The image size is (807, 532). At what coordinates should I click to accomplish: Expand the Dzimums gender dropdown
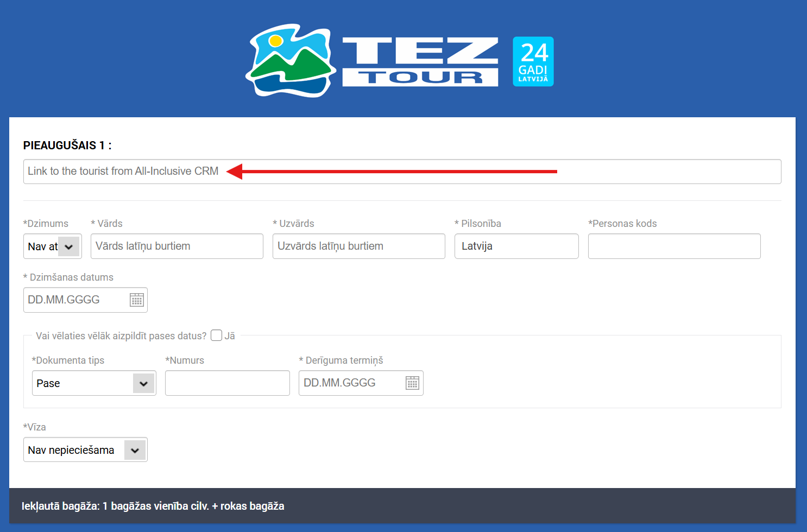click(x=68, y=246)
